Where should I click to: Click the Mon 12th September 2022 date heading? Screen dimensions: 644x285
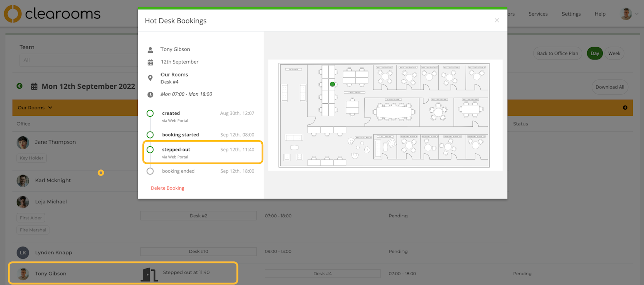point(89,86)
